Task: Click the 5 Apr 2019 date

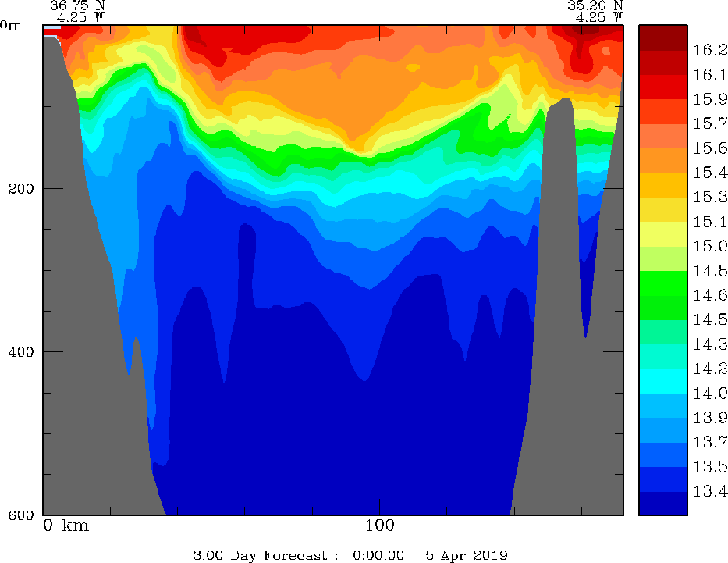Action: pyautogui.click(x=467, y=555)
